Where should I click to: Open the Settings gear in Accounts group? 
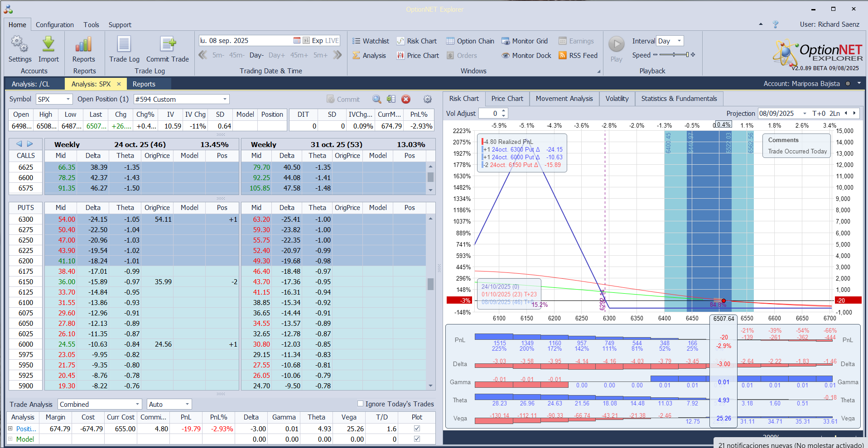(x=19, y=44)
